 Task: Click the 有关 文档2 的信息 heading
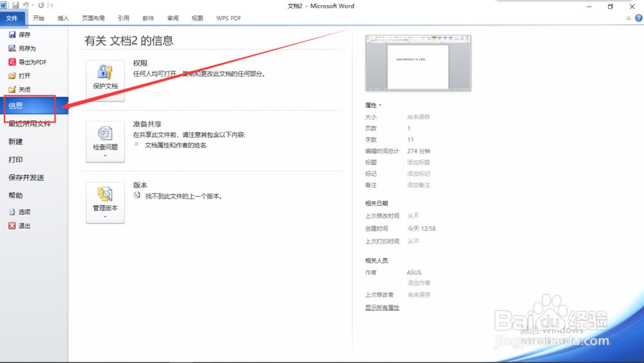pos(129,41)
